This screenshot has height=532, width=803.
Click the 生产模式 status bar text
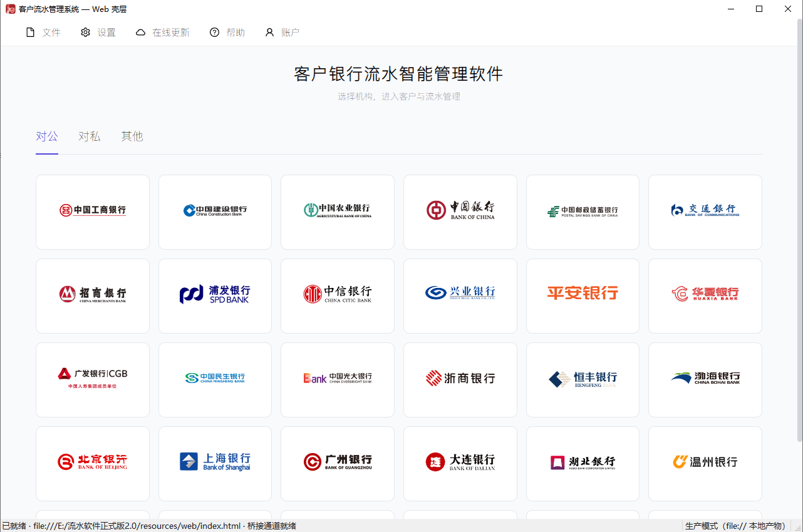[x=735, y=526]
